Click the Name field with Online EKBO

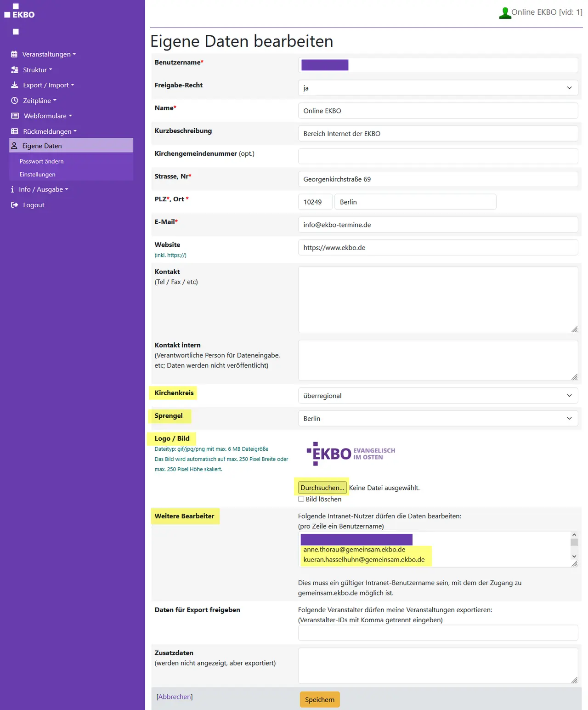[x=438, y=111]
